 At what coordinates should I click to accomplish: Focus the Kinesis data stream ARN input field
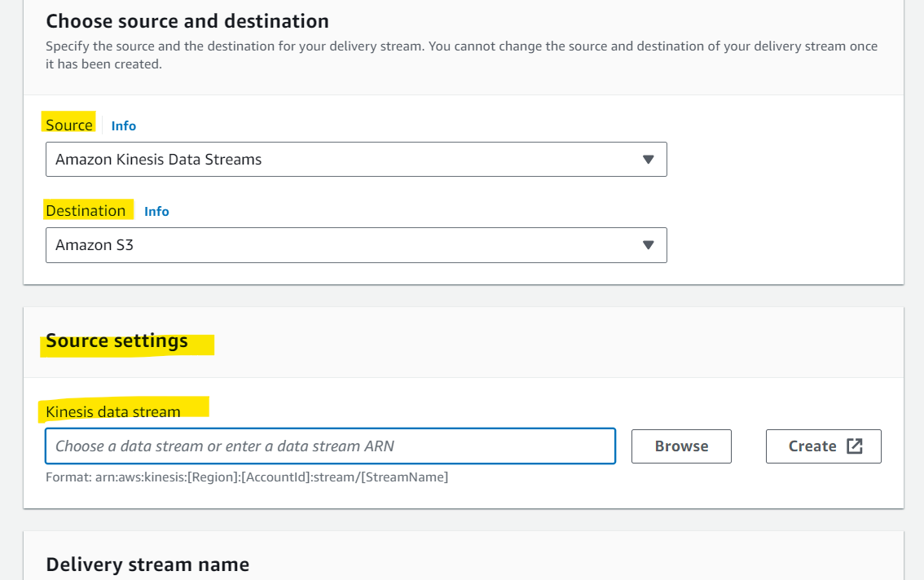coord(330,446)
